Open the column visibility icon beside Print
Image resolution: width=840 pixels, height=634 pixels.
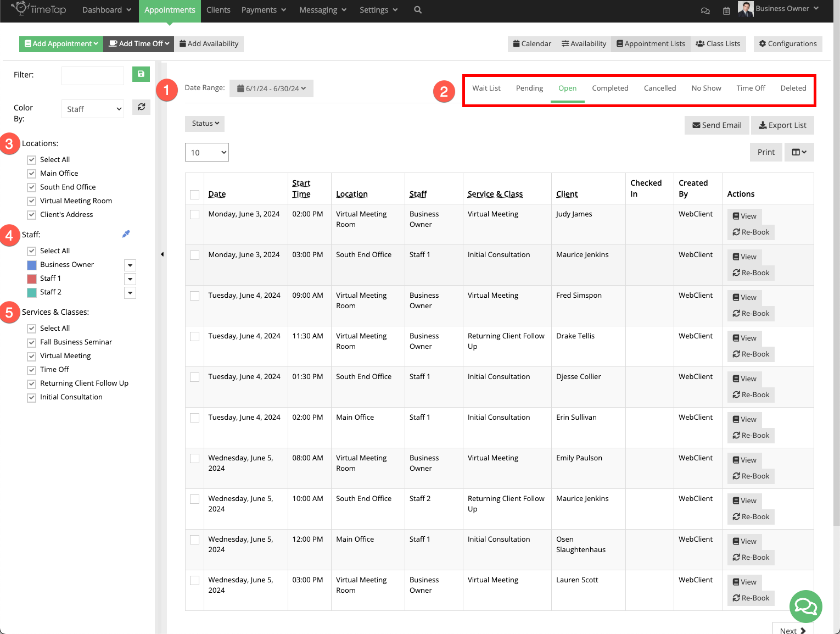pos(799,152)
